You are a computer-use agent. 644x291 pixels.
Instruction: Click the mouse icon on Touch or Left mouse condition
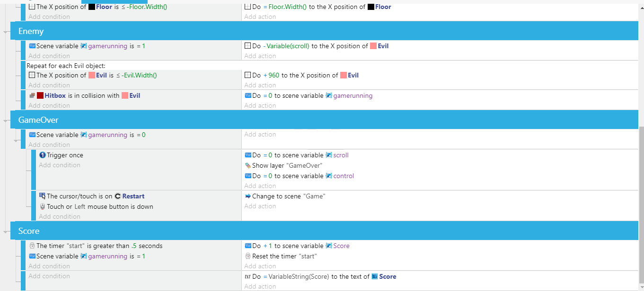click(x=42, y=206)
